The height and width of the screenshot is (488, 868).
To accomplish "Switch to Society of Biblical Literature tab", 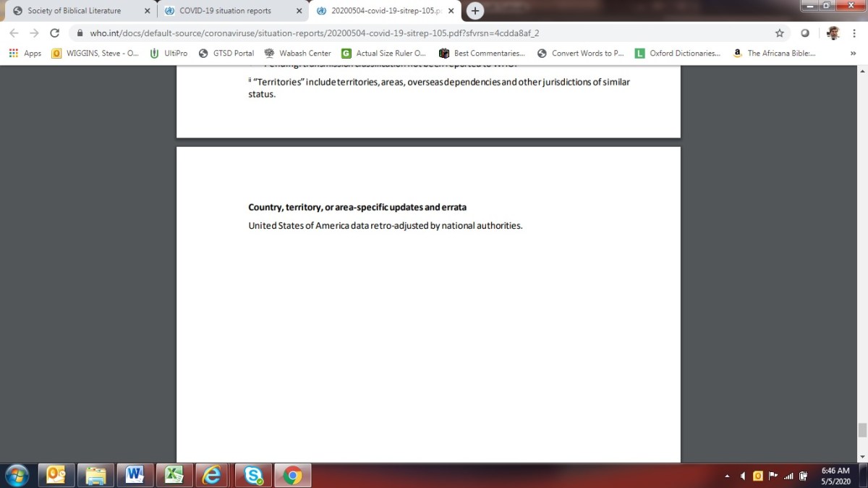I will tap(75, 11).
